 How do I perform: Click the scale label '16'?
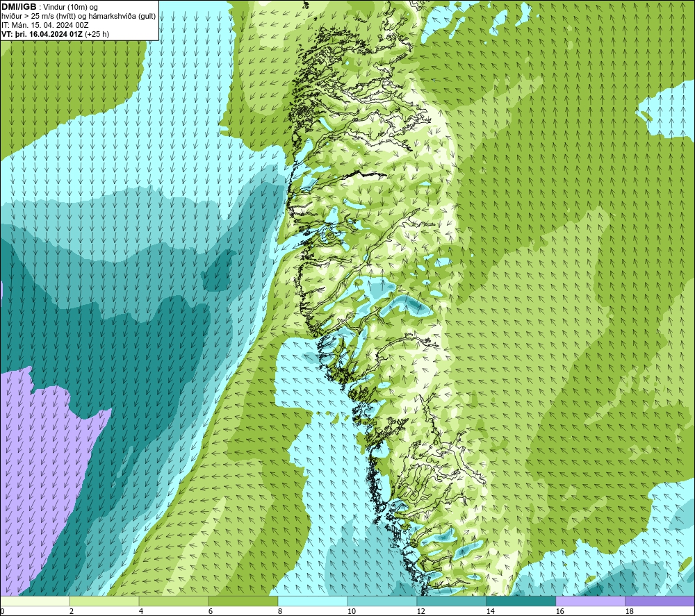(x=559, y=612)
